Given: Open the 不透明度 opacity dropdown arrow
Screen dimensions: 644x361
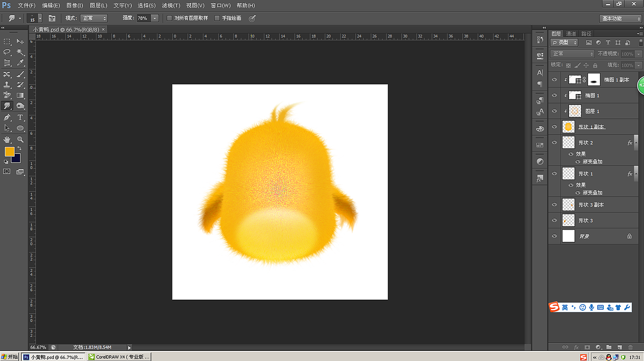Looking at the screenshot, I should click(639, 54).
